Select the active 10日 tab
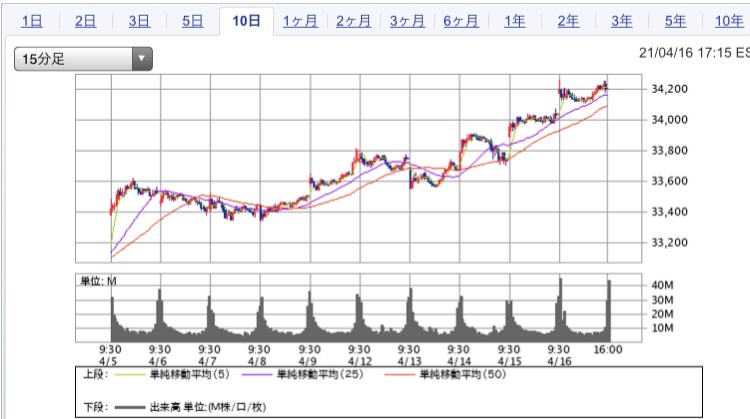Image resolution: width=750 pixels, height=419 pixels. pyautogui.click(x=246, y=21)
